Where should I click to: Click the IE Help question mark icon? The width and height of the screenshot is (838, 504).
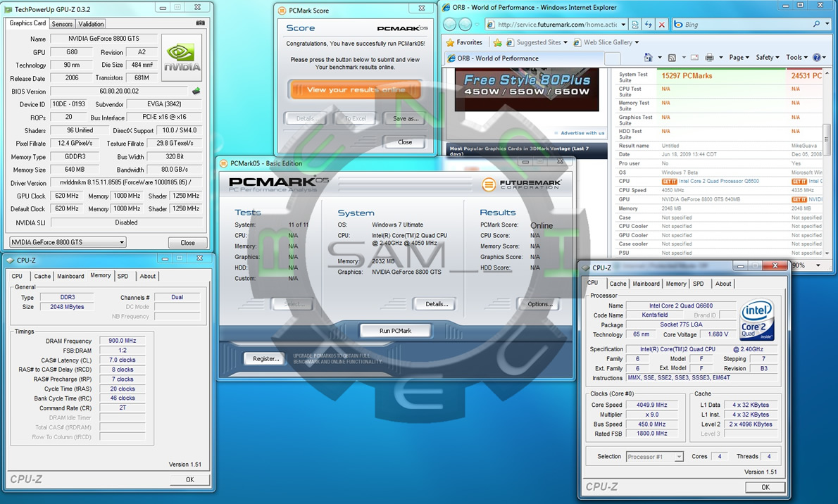coord(817,57)
